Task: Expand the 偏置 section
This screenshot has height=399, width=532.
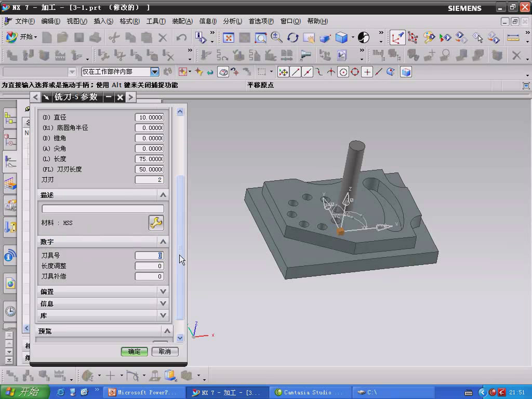Action: point(163,291)
